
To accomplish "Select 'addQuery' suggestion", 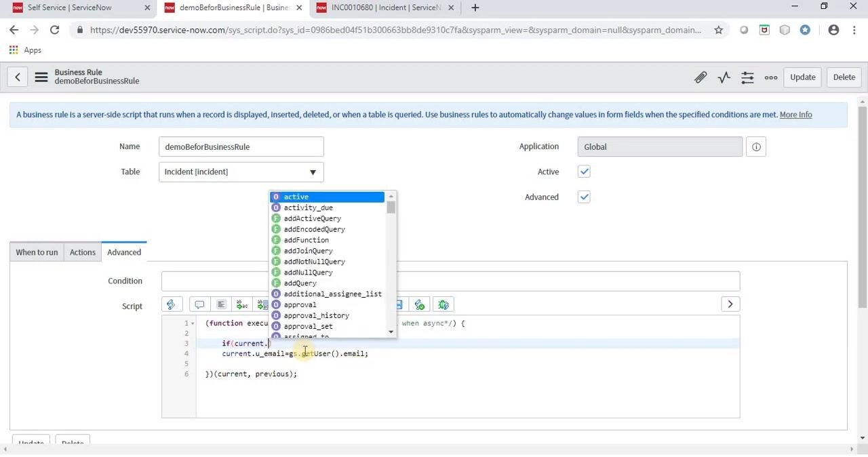I will tap(328, 283).
